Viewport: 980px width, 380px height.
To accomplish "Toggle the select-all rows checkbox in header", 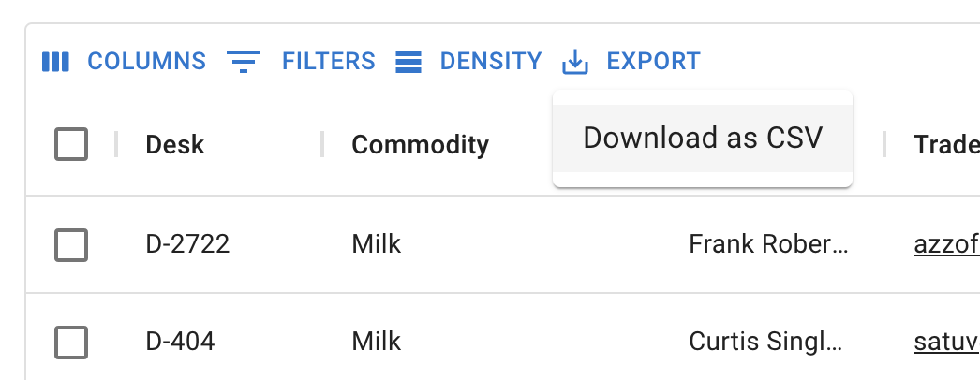I will [x=71, y=144].
